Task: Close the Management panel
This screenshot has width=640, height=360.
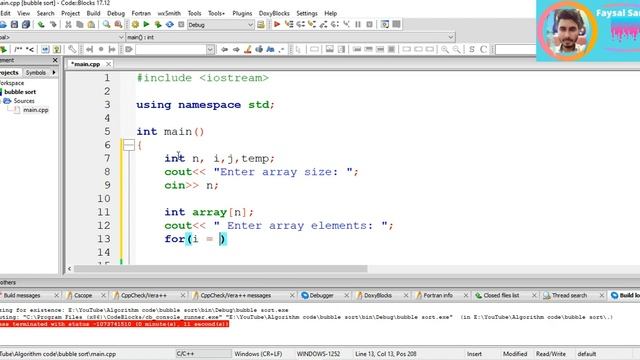Action: tap(55, 60)
